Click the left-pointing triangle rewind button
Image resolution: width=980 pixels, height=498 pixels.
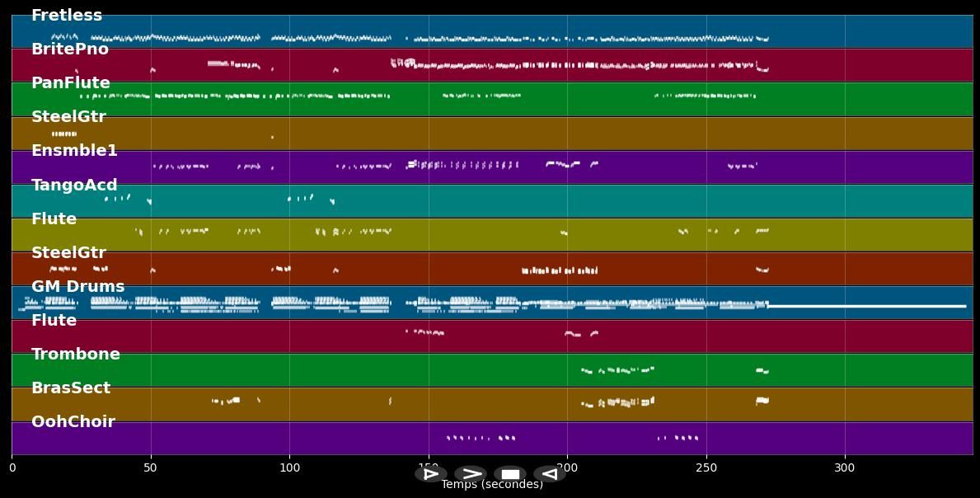[549, 474]
